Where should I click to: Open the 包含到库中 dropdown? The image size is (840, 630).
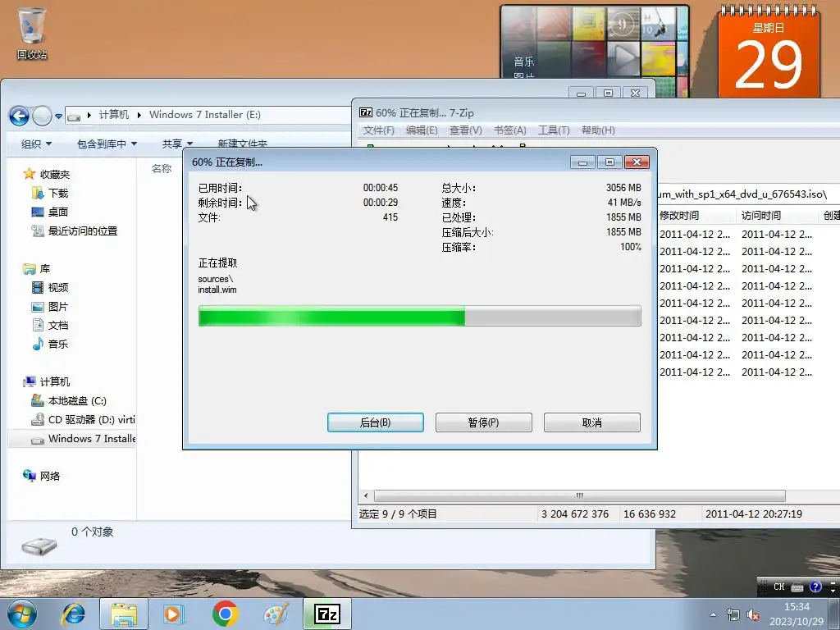pyautogui.click(x=107, y=144)
